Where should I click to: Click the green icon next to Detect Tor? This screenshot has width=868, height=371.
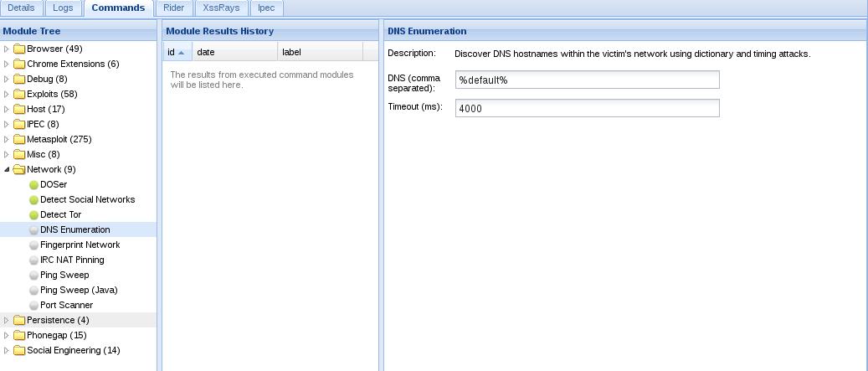point(33,215)
